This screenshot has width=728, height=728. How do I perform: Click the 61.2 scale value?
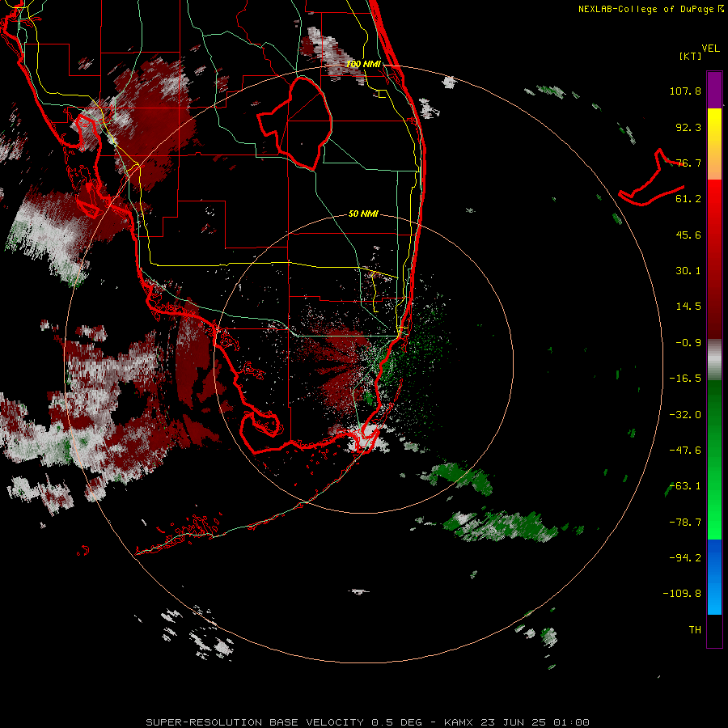tap(688, 199)
